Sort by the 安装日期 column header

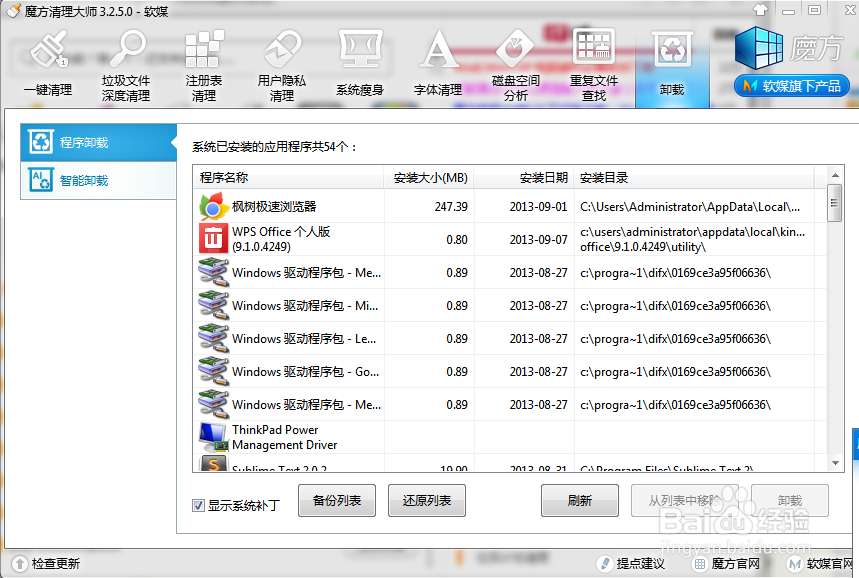pos(524,178)
